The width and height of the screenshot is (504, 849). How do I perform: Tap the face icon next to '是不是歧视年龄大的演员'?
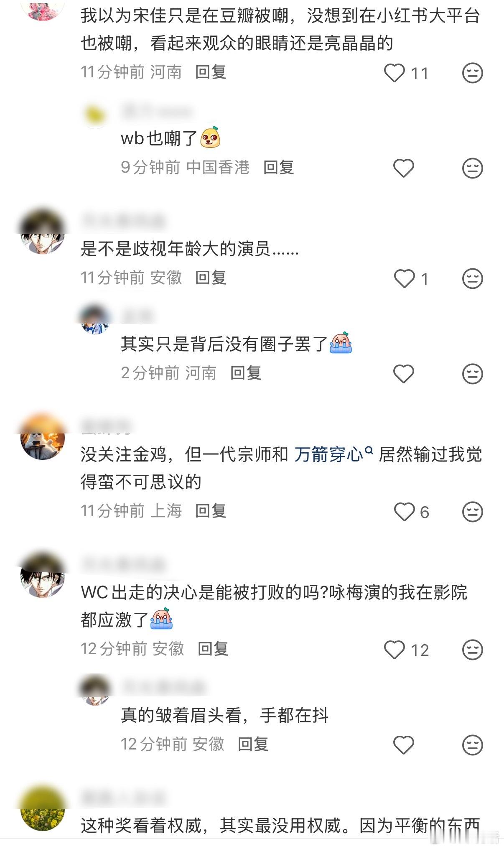(472, 278)
